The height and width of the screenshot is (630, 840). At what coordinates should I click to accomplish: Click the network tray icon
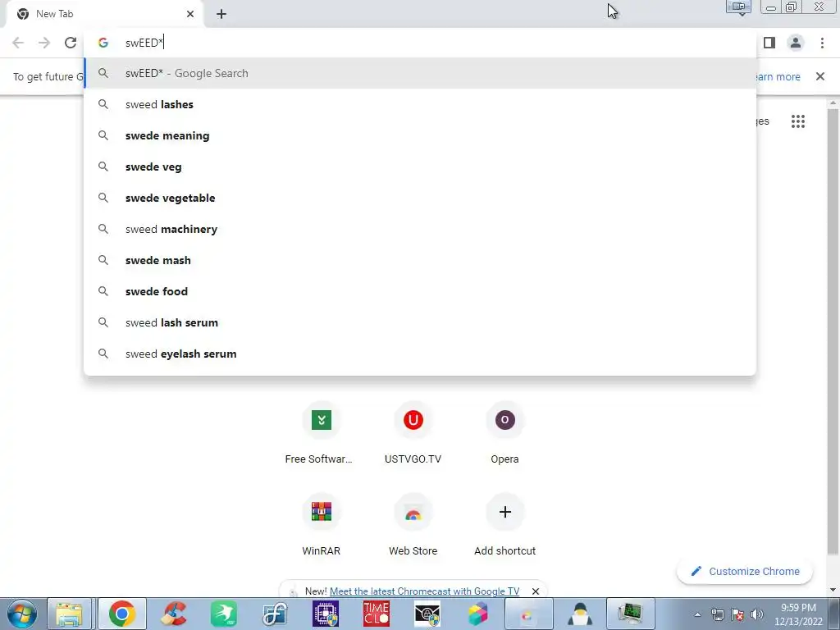[717, 614]
